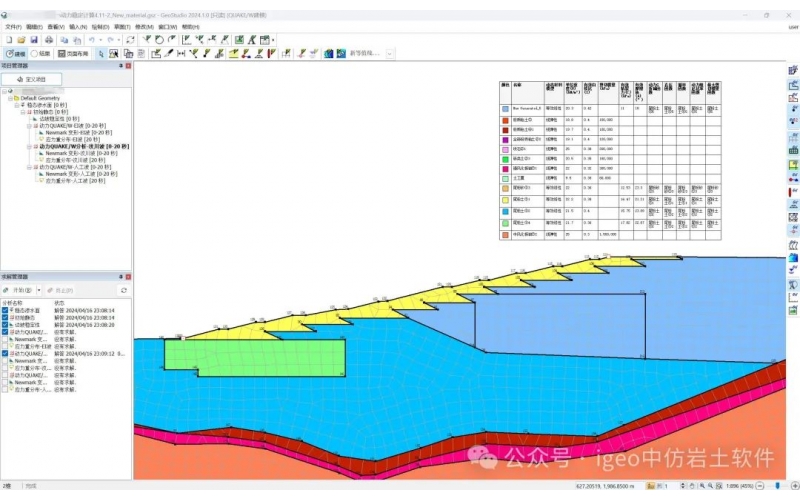Switch to 结果 (Results) mode
Image resolution: width=800 pixels, height=500 pixels.
(41, 54)
